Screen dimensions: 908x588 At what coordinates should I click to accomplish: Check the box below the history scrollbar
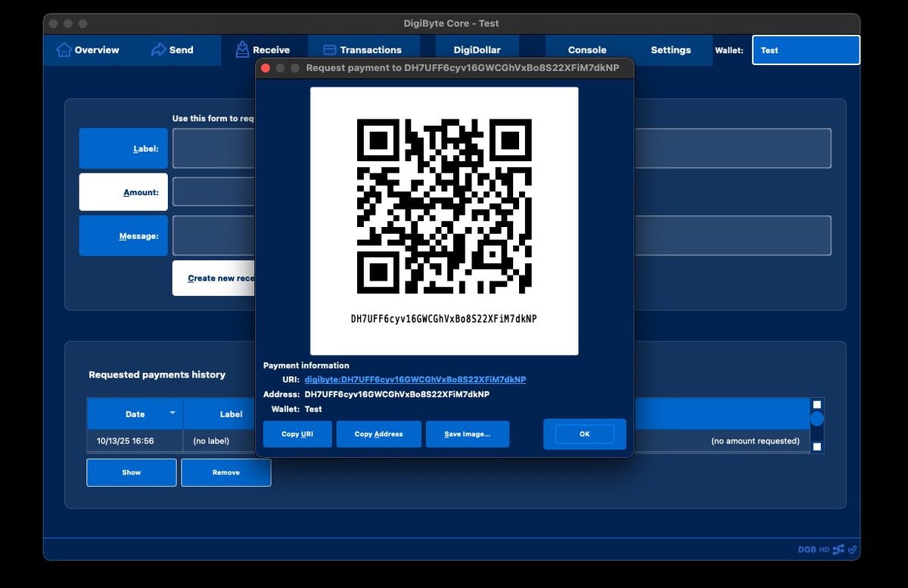click(817, 447)
